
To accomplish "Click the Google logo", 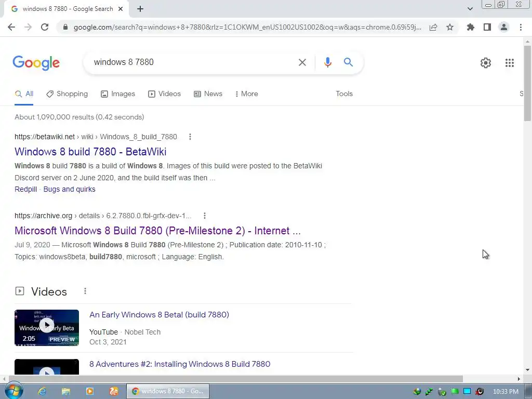I will pos(36,63).
